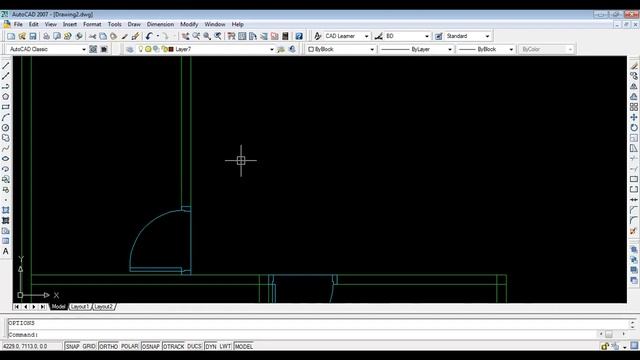Image resolution: width=640 pixels, height=360 pixels.
Task: Click the MODEL button in status bar
Action: 243,346
